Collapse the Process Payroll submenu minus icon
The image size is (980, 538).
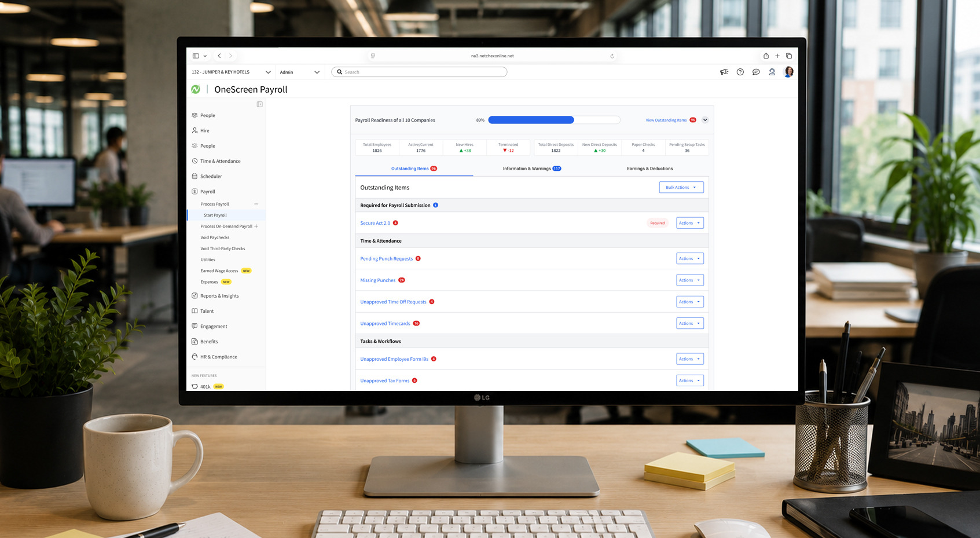256,204
